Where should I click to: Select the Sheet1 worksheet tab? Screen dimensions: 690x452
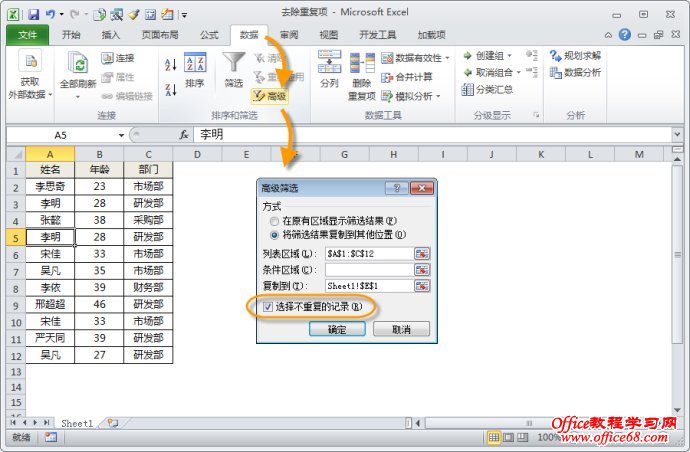click(77, 423)
